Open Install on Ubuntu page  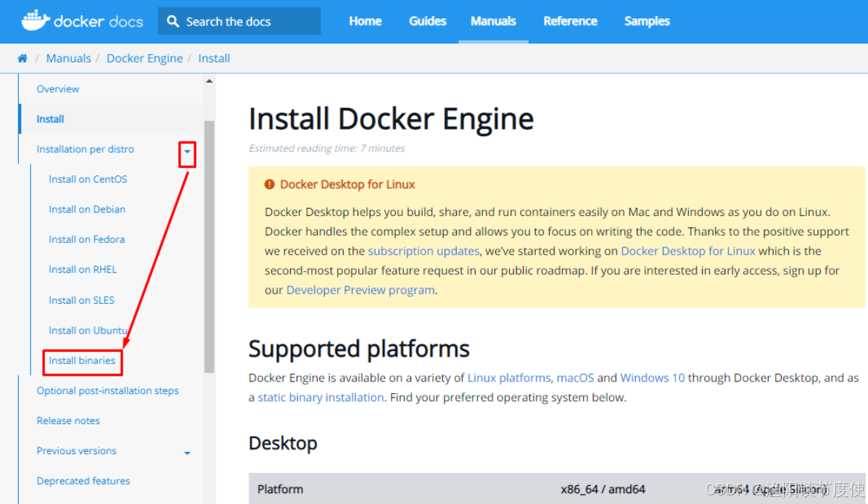point(88,330)
